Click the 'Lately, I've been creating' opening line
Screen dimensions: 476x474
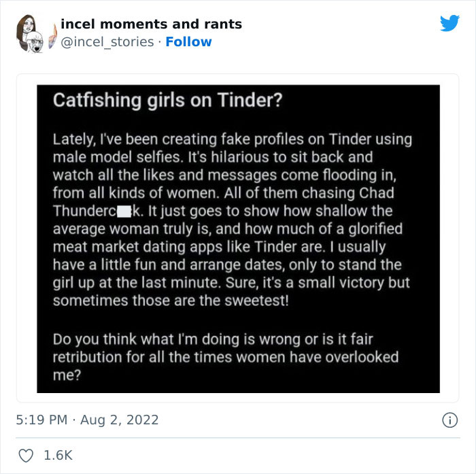point(233,139)
